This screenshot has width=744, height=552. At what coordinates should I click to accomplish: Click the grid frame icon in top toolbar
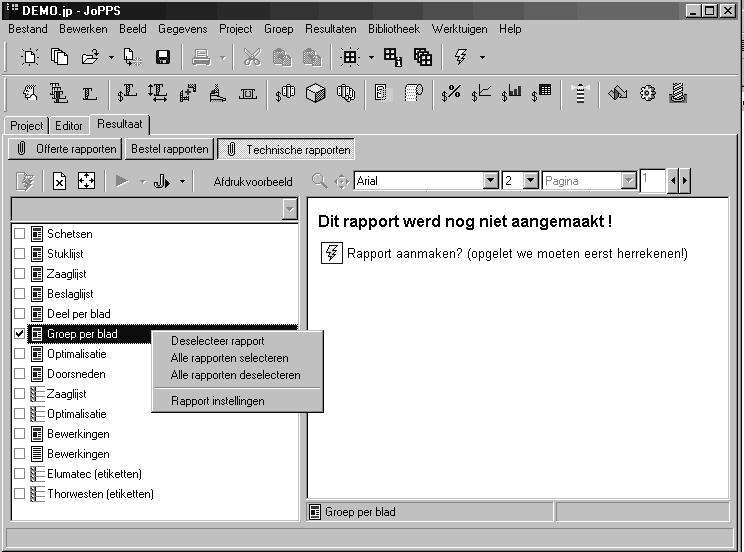[x=350, y=57]
